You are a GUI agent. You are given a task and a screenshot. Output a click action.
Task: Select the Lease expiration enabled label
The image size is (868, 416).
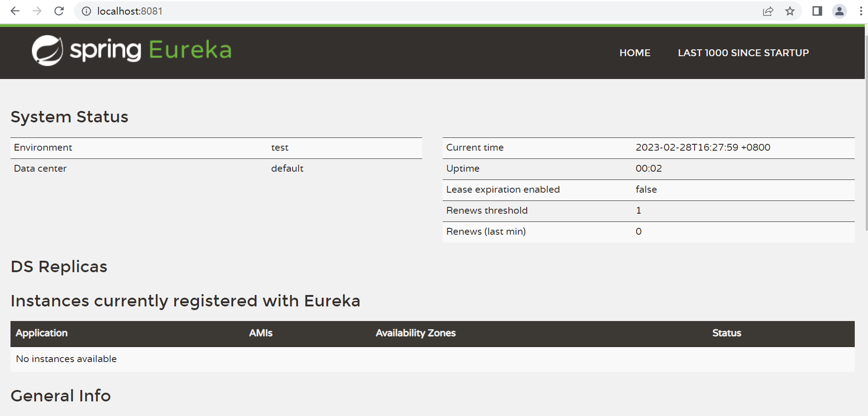[x=503, y=190]
